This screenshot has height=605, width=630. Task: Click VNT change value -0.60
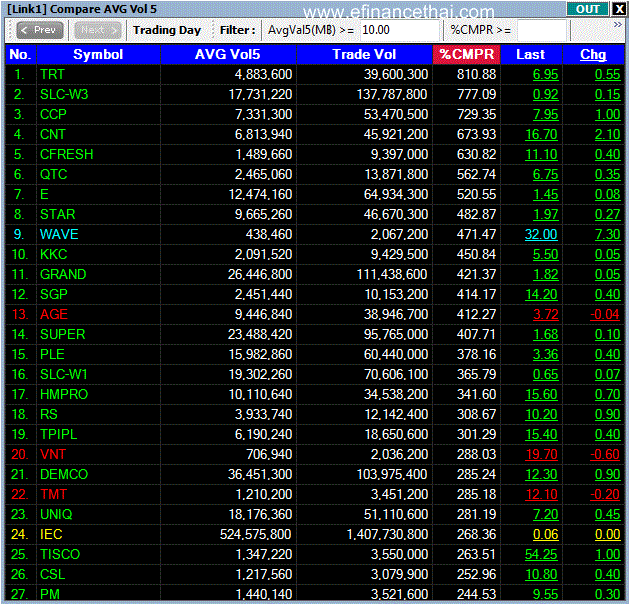[x=605, y=454]
